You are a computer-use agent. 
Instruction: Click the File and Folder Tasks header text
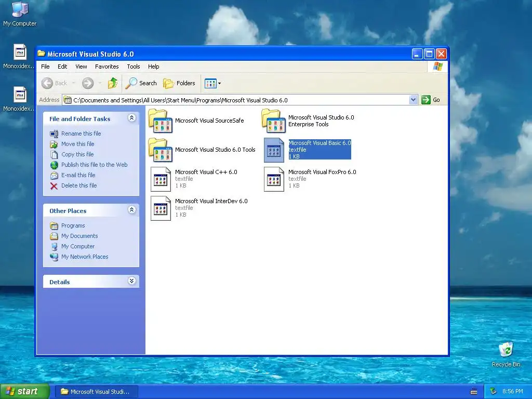click(79, 119)
